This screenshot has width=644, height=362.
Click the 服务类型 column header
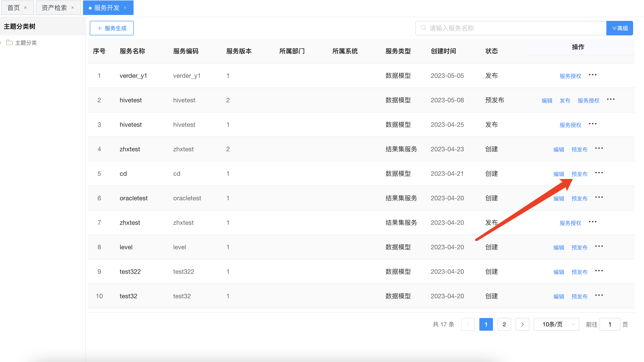pos(398,51)
